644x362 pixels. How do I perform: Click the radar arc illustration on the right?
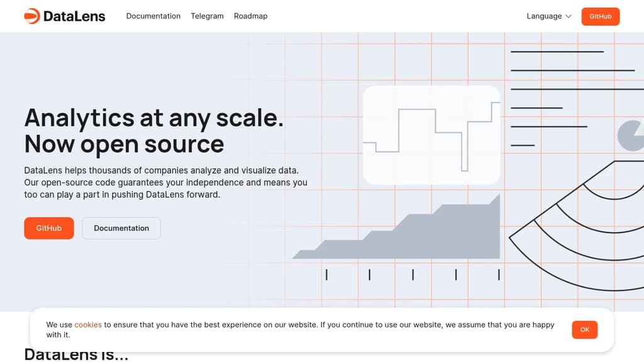click(x=585, y=226)
